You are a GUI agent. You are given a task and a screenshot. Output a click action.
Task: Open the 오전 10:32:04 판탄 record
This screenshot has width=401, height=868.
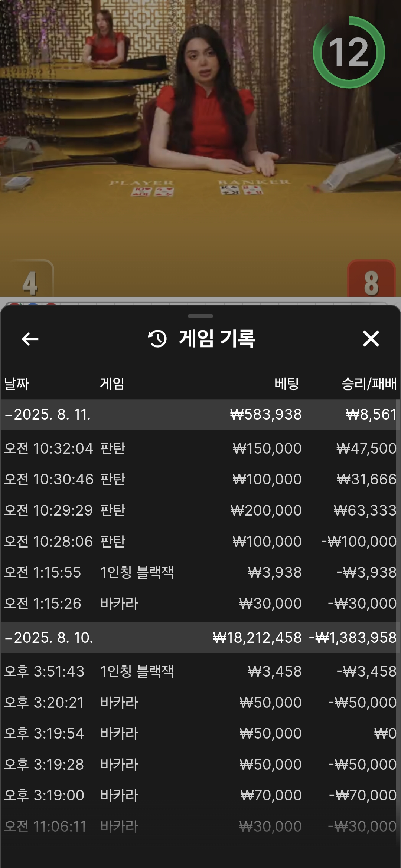(x=200, y=448)
